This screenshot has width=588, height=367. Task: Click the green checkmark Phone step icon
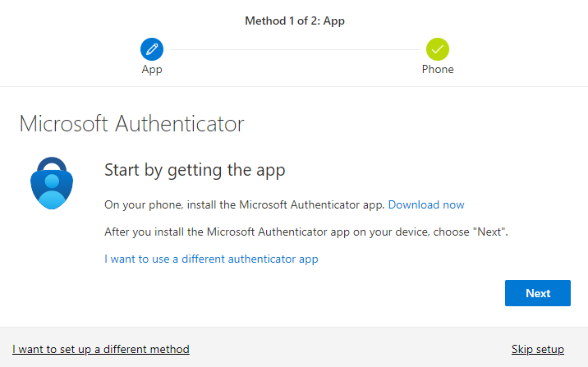click(438, 49)
